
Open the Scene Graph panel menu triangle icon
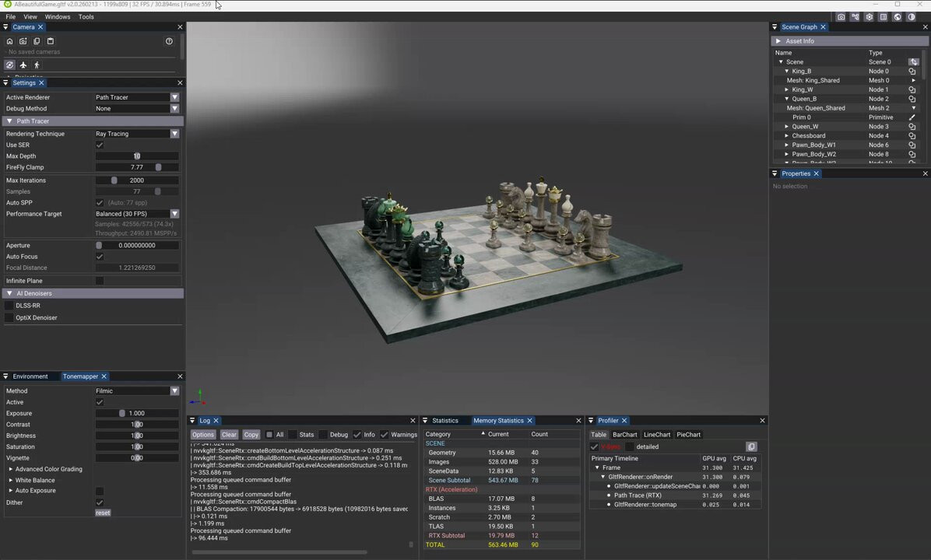point(775,27)
